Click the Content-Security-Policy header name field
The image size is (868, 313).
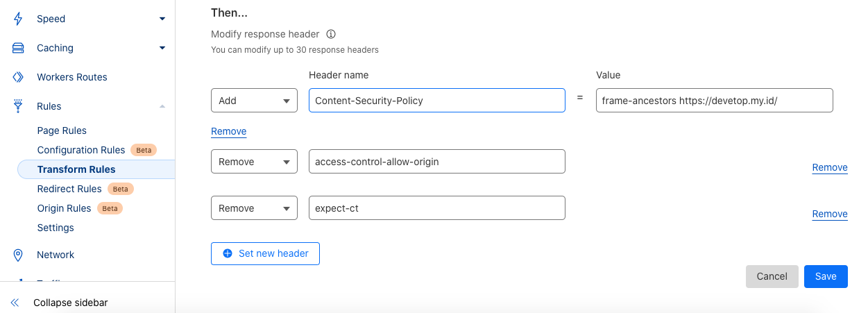[x=436, y=101]
